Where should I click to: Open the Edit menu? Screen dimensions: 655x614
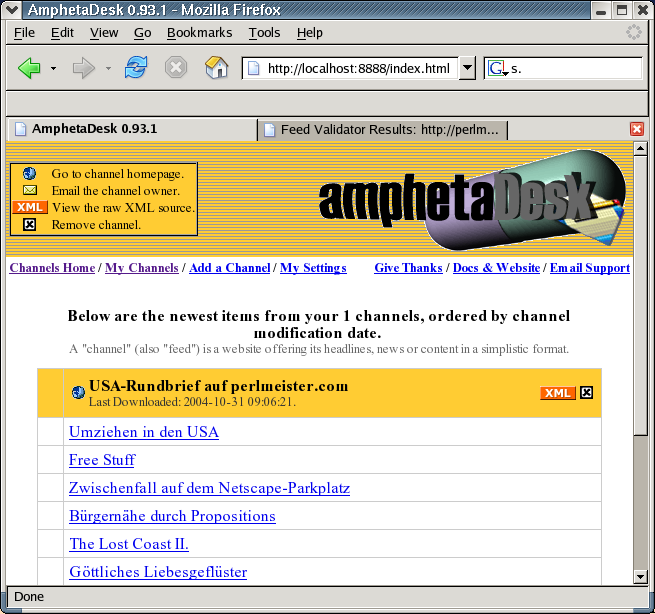(x=62, y=33)
